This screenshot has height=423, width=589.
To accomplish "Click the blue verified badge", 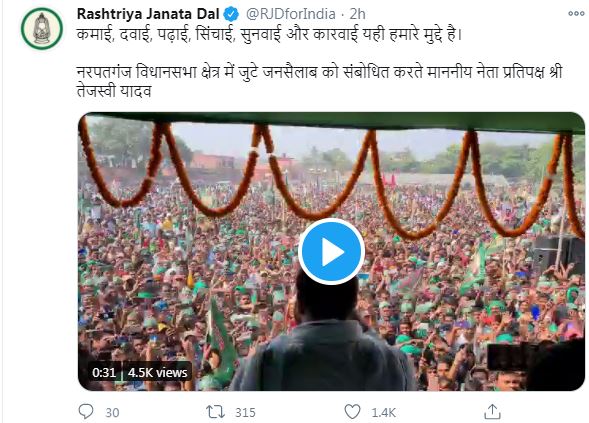I will coord(231,15).
